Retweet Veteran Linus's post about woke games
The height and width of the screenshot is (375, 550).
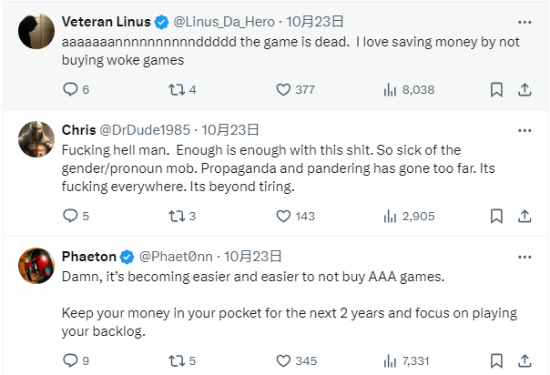coord(176,89)
